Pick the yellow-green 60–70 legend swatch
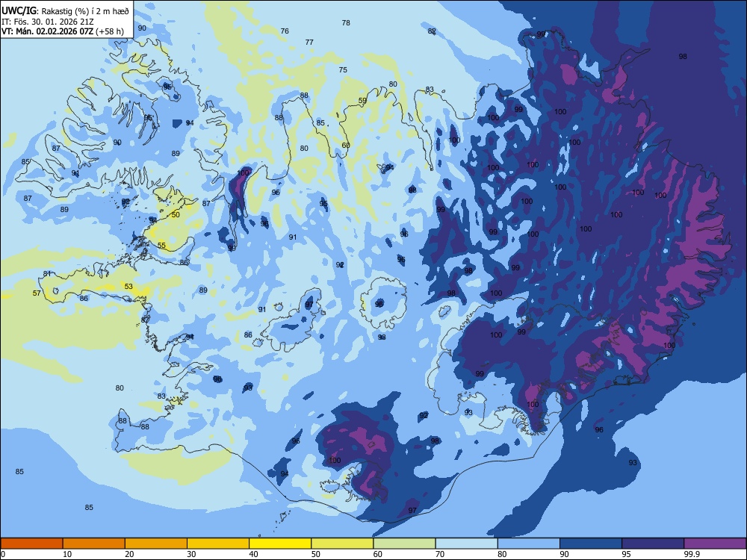The height and width of the screenshot is (560, 747). coord(404,544)
